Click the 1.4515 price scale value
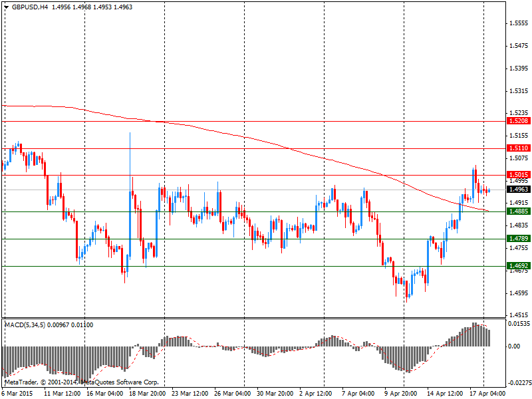 [519, 315]
